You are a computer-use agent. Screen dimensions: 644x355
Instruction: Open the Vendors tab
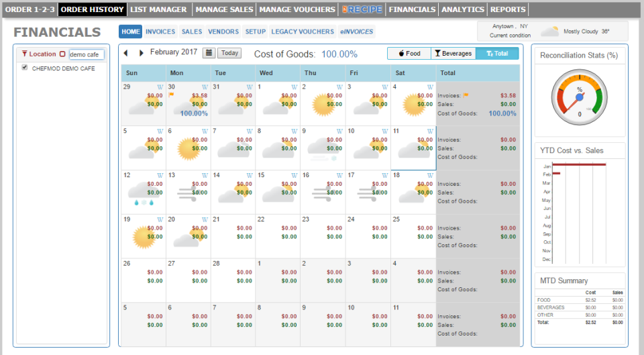[223, 32]
